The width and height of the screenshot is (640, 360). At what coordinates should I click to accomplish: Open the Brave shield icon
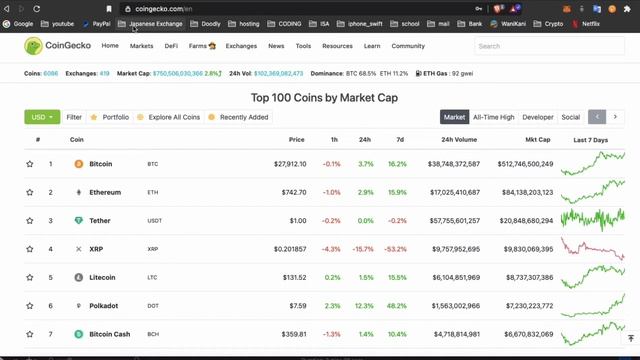click(x=498, y=9)
